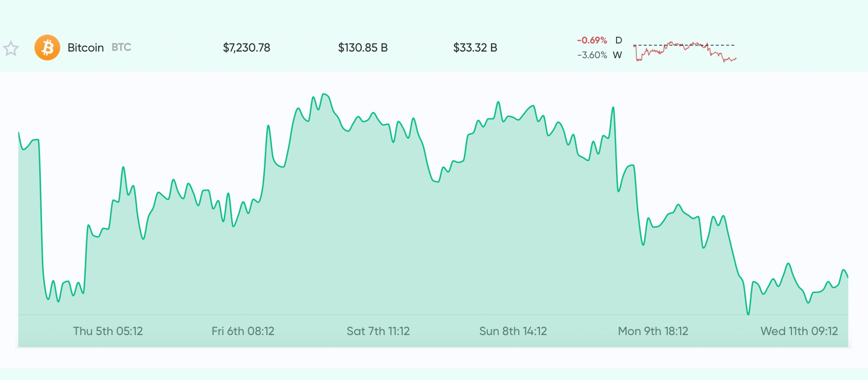
Task: Click the $130.85 B market cap
Action: 362,47
